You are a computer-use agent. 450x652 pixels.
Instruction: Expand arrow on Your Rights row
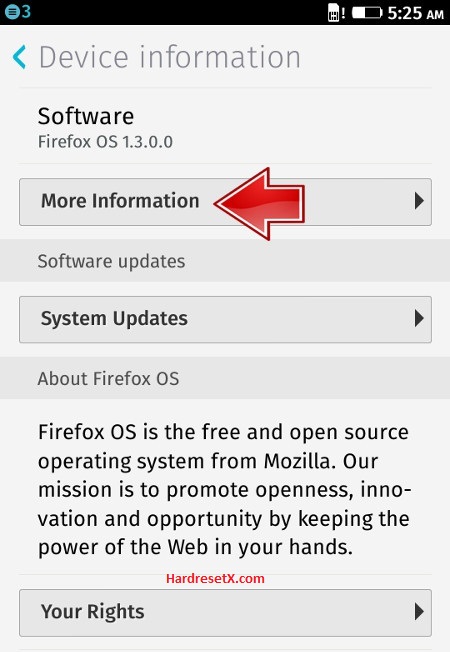point(419,612)
